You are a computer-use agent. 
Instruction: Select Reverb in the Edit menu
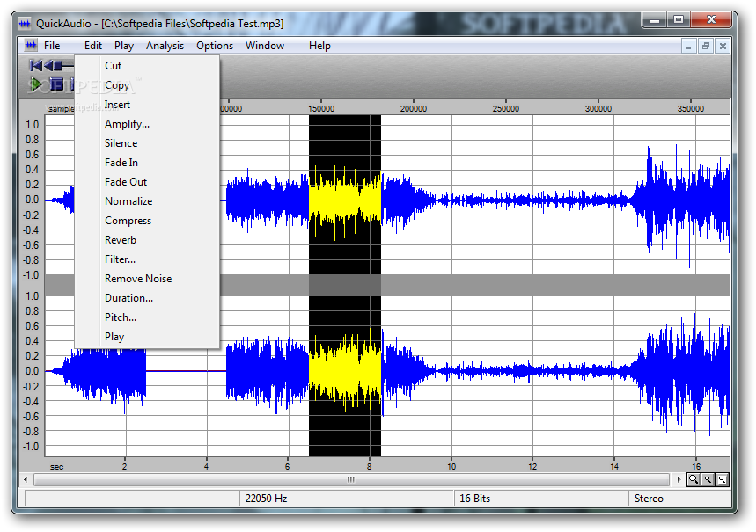147,240
